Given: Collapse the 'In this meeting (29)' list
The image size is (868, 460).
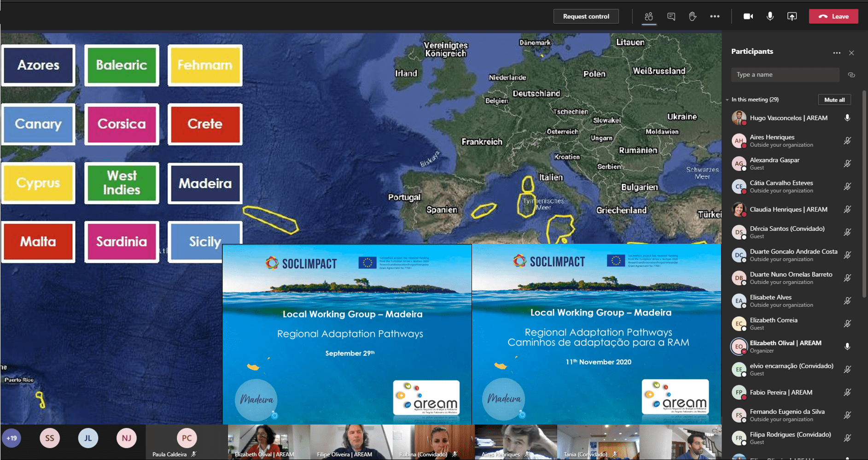Looking at the screenshot, I should pyautogui.click(x=728, y=100).
